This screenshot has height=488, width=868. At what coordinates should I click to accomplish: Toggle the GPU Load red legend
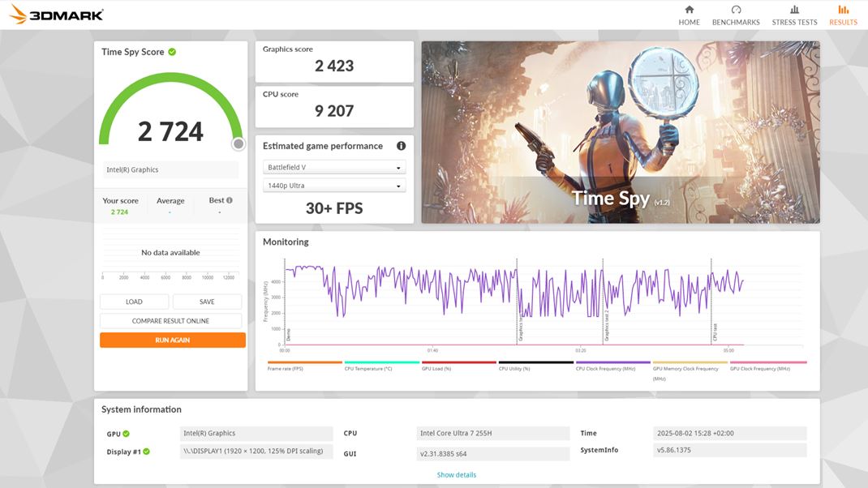[458, 365]
